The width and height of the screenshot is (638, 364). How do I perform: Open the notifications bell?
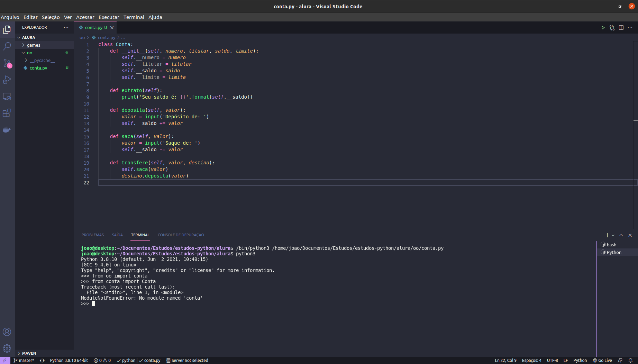coord(630,360)
